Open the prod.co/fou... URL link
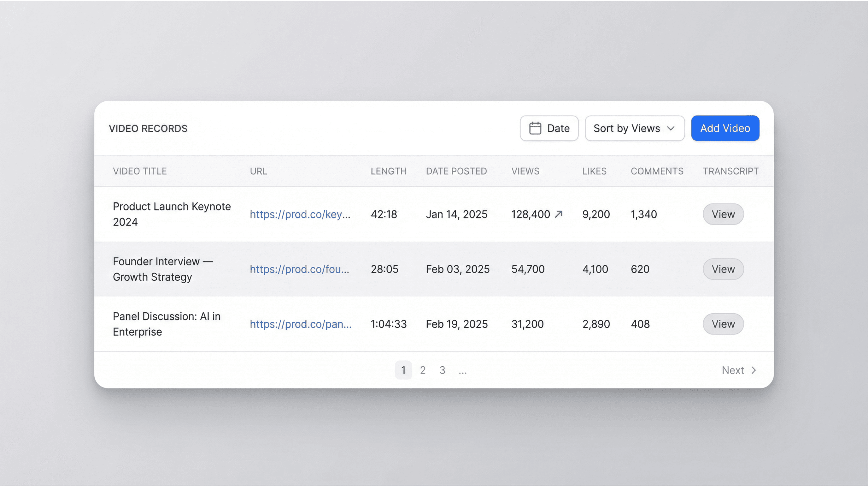Screen dimensions: 868x486 coord(299,269)
